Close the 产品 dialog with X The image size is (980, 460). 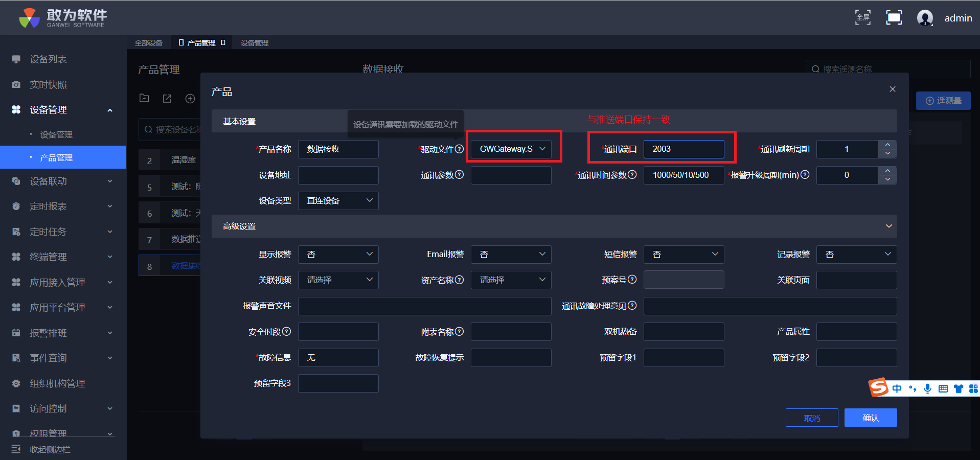tap(893, 89)
